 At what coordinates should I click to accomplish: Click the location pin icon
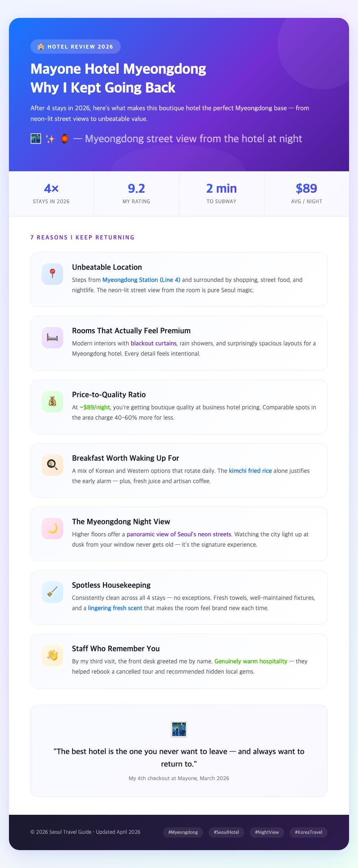click(52, 274)
